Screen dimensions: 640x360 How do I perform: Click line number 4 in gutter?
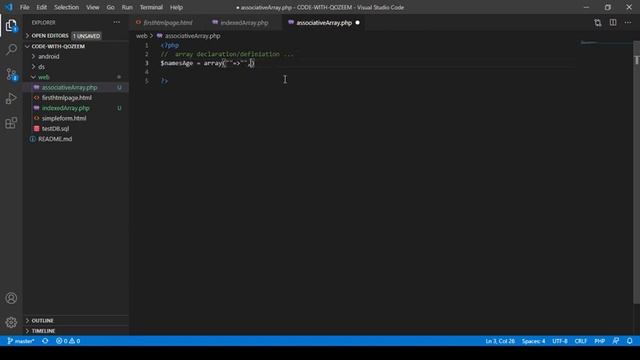click(147, 72)
